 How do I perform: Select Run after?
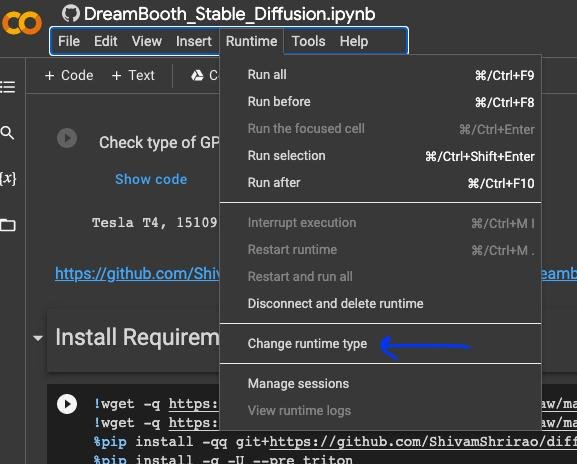[x=380, y=183]
